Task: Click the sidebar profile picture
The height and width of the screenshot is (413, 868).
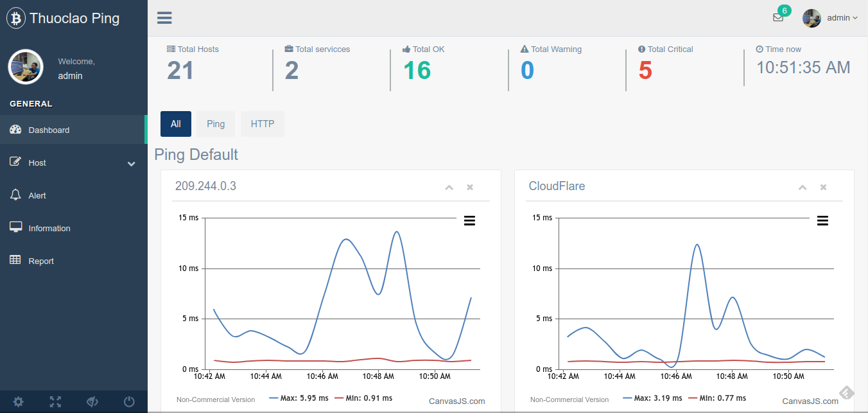Action: pyautogui.click(x=26, y=67)
